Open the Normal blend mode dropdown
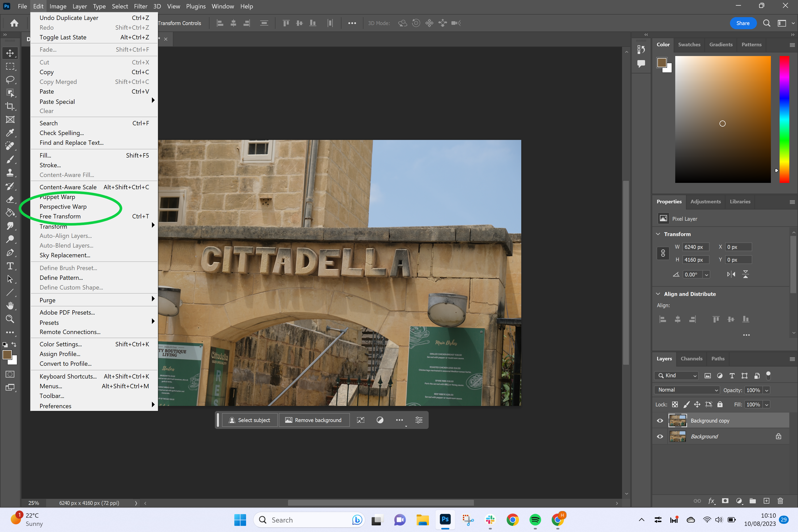The image size is (798, 532). pos(687,390)
